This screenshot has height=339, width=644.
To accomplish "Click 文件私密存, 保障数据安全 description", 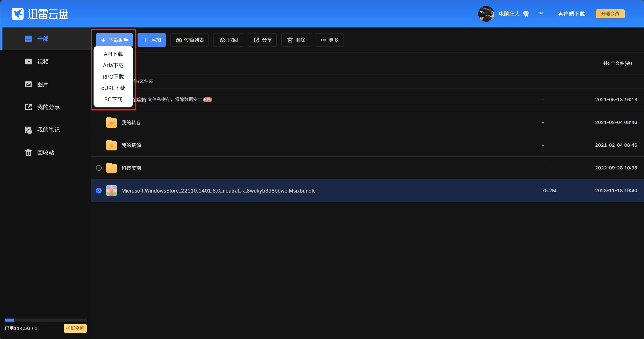I will coord(175,100).
